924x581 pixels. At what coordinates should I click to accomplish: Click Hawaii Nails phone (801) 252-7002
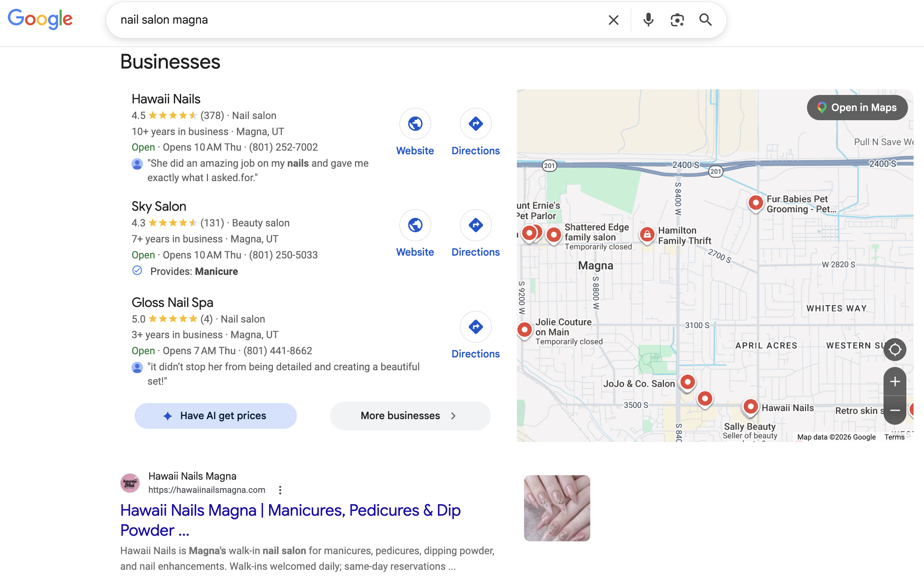point(283,147)
